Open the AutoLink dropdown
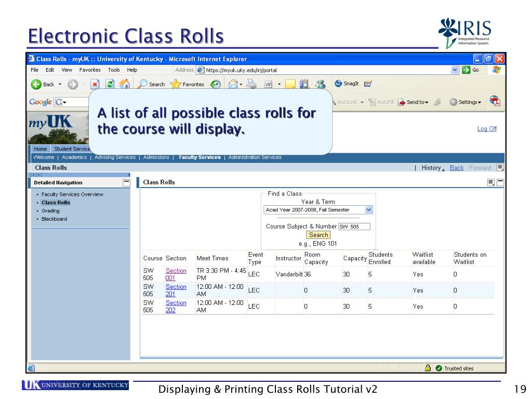 coord(362,102)
